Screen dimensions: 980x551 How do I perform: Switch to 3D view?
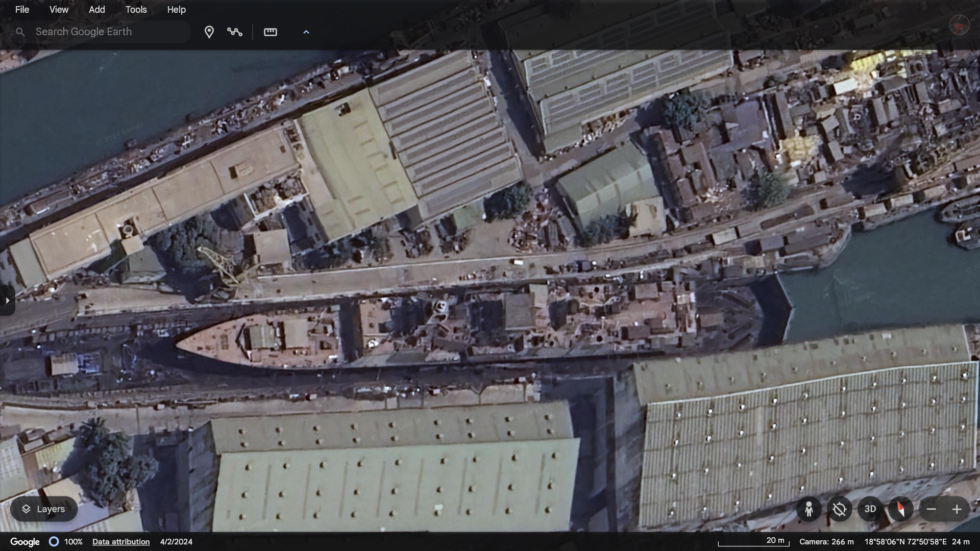(870, 509)
